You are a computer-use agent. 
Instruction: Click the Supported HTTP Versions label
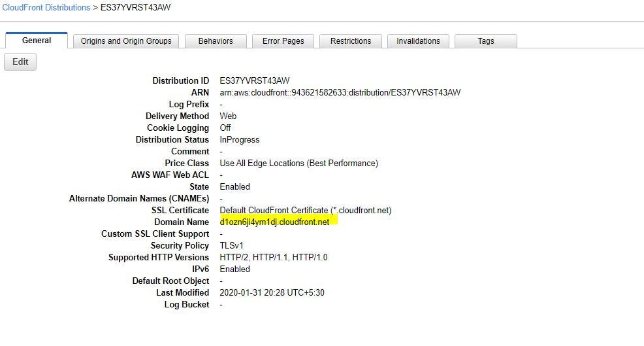159,258
